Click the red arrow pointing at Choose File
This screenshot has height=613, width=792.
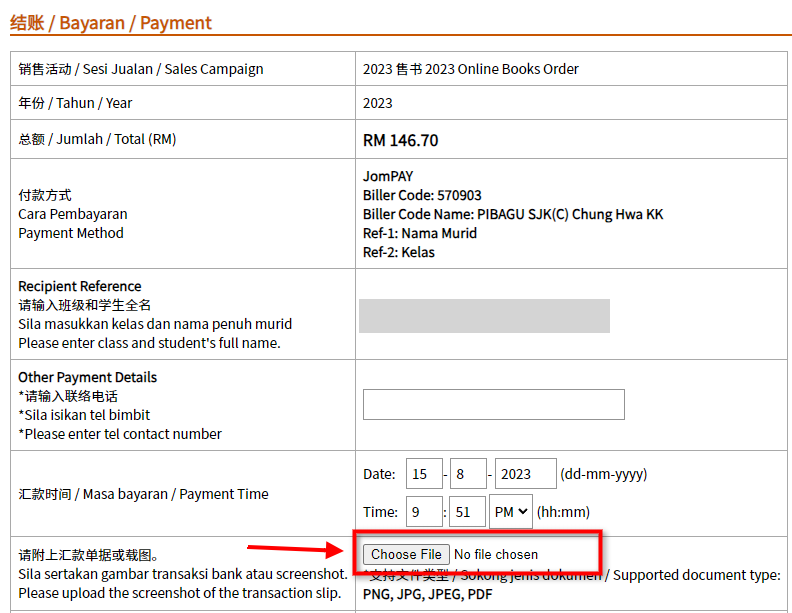pos(295,549)
